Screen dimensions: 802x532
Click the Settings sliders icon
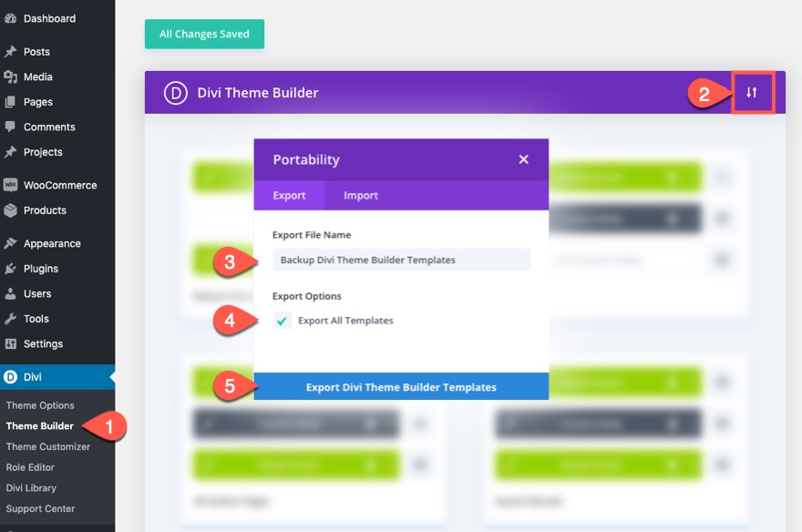point(10,343)
